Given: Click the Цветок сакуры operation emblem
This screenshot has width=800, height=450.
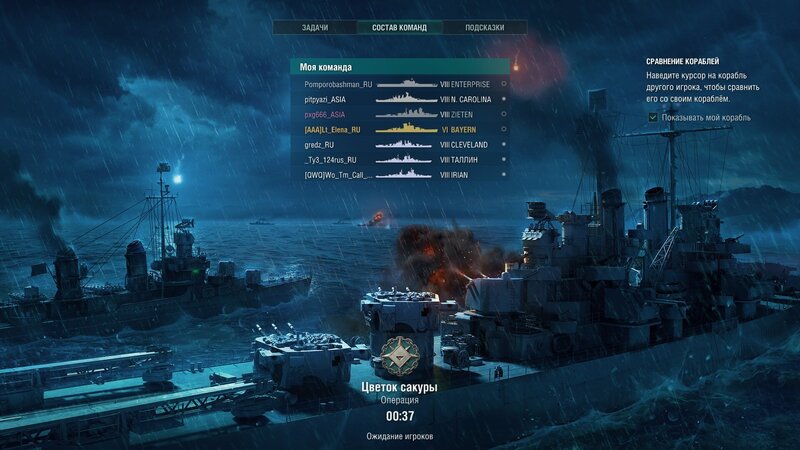Looking at the screenshot, I should [x=400, y=355].
